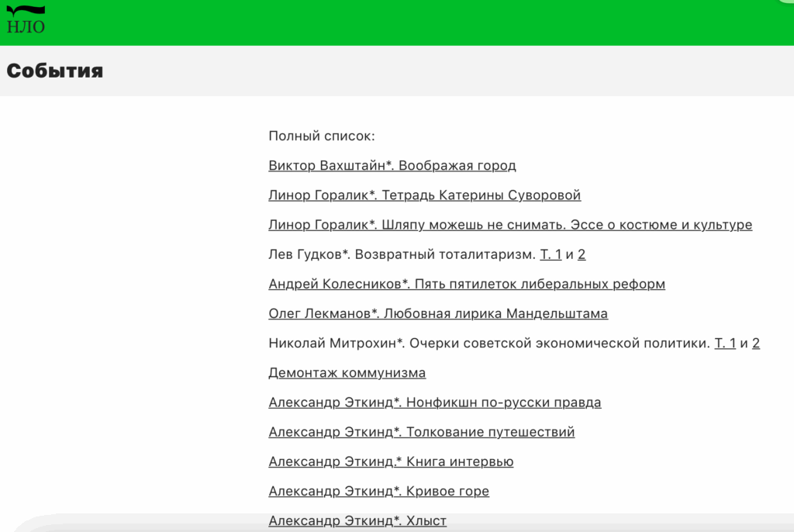
Task: Open Т. 1 link of Очерки советской экономической политики
Action: tap(725, 344)
